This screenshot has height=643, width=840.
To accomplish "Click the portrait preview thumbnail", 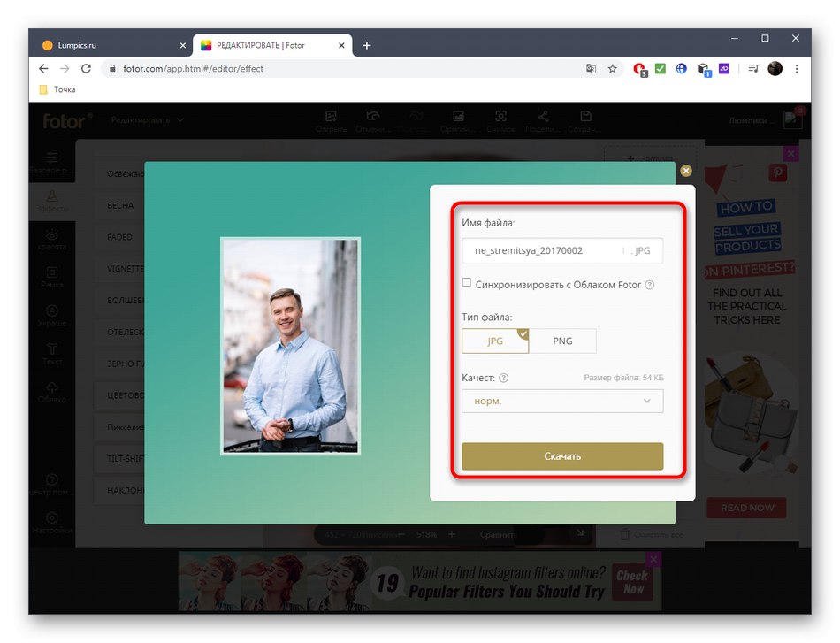I will coord(290,346).
